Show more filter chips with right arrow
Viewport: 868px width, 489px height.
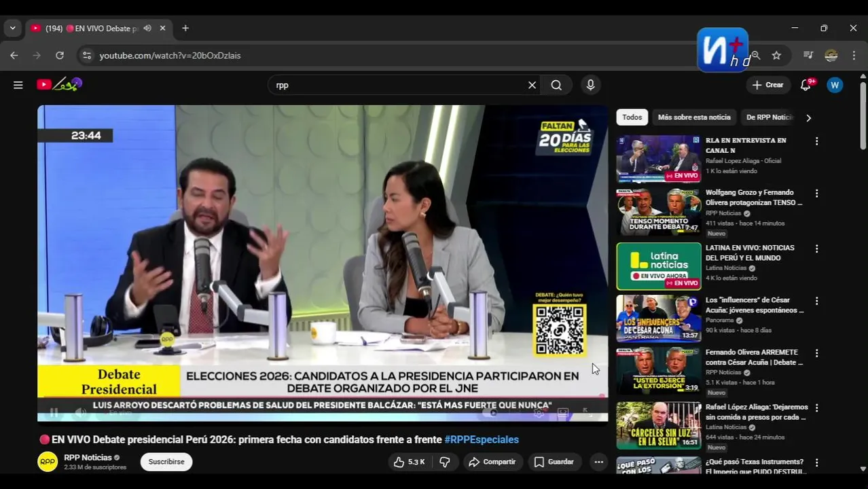tap(808, 117)
